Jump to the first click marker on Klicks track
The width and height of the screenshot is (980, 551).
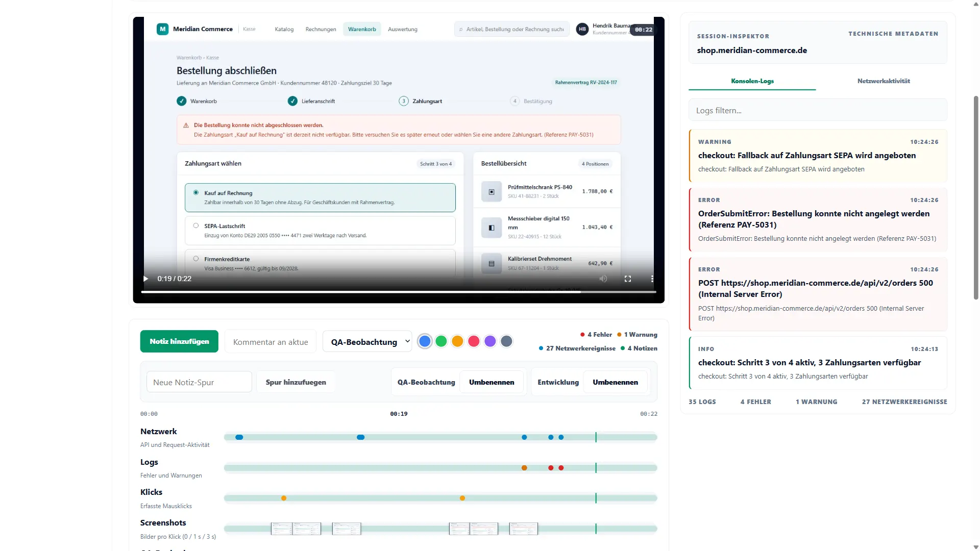pos(284,498)
